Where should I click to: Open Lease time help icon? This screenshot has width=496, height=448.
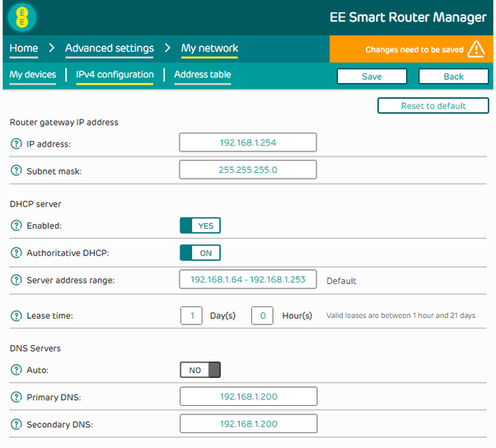click(x=16, y=315)
